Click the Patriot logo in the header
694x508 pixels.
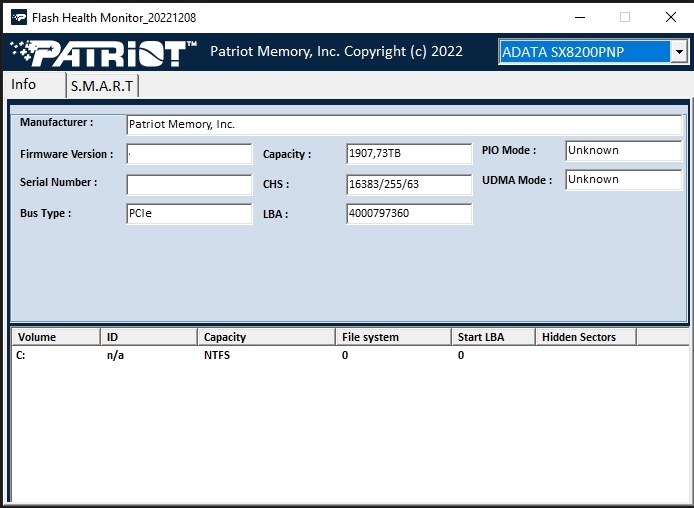[x=103, y=53]
